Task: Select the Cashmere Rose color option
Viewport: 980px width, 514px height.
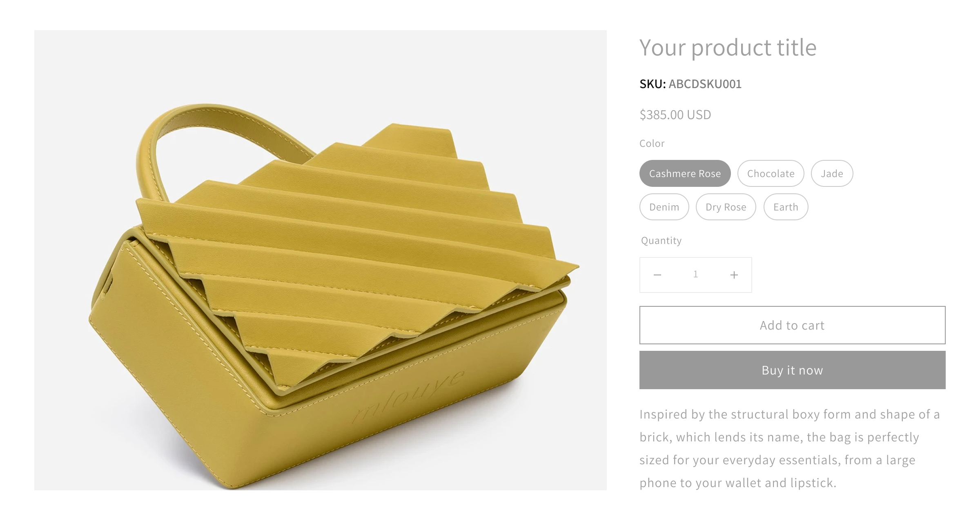Action: (x=684, y=173)
